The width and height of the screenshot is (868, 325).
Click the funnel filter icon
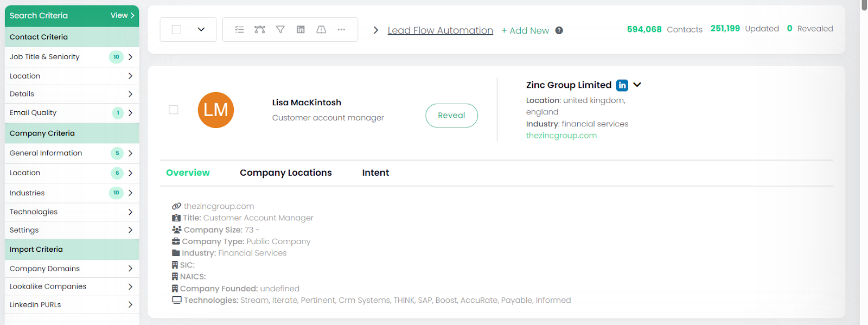coord(280,30)
